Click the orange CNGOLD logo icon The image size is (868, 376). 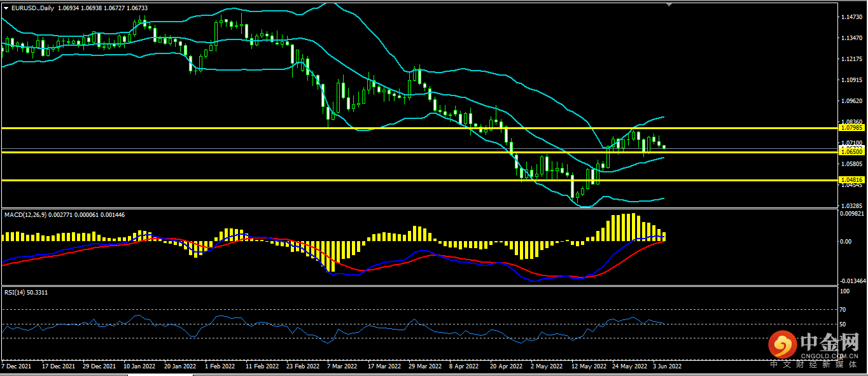pyautogui.click(x=781, y=344)
